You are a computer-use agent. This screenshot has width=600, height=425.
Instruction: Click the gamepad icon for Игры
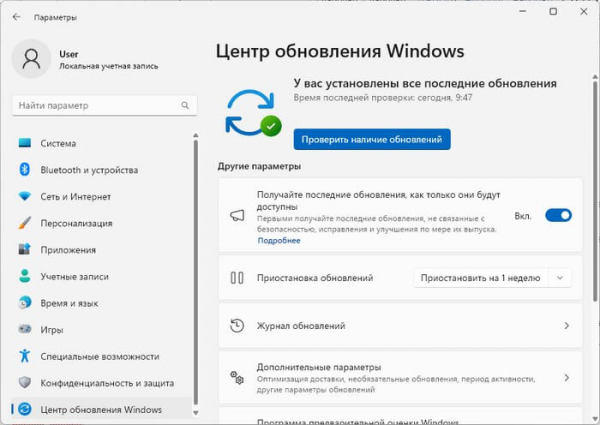click(x=25, y=329)
